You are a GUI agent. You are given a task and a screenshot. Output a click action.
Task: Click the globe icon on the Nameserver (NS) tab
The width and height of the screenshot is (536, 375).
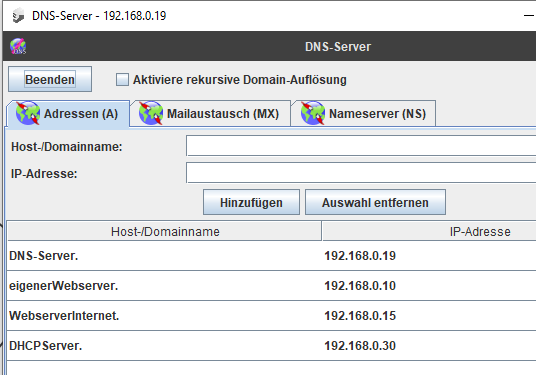[x=313, y=113]
